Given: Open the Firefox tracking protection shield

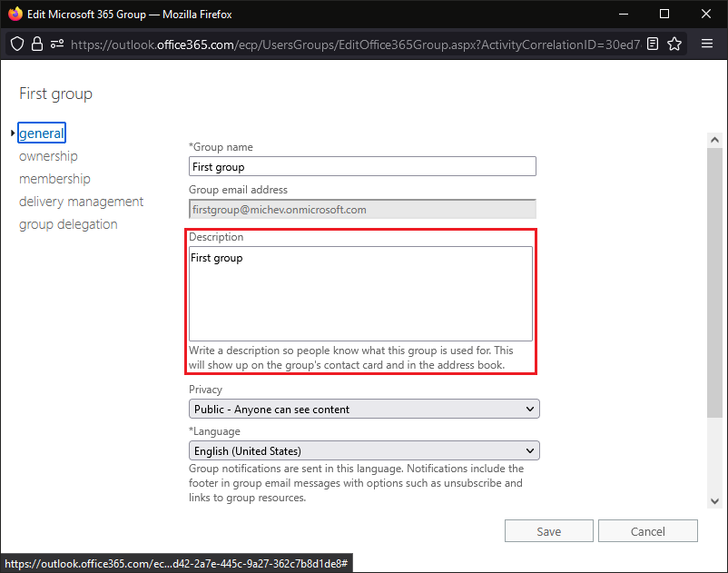Looking at the screenshot, I should tap(17, 44).
